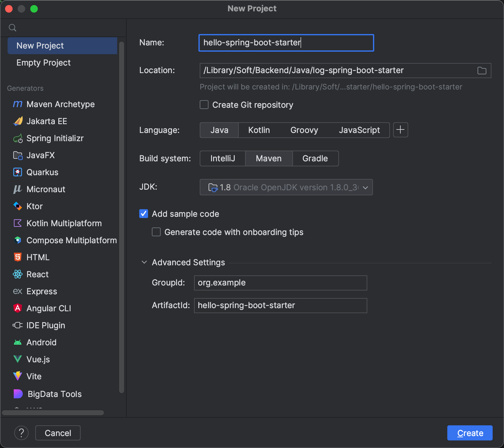Click the Vue.js green V icon
Screen dimensions: 504x448
click(18, 359)
